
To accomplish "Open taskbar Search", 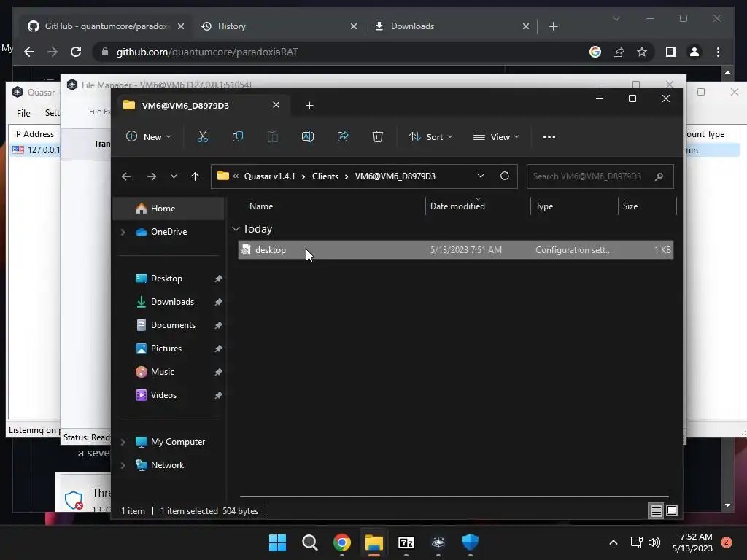I will tap(309, 542).
